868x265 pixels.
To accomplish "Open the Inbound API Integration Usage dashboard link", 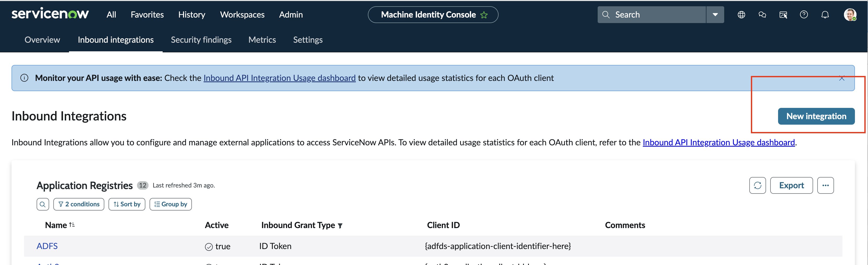I will [x=279, y=78].
